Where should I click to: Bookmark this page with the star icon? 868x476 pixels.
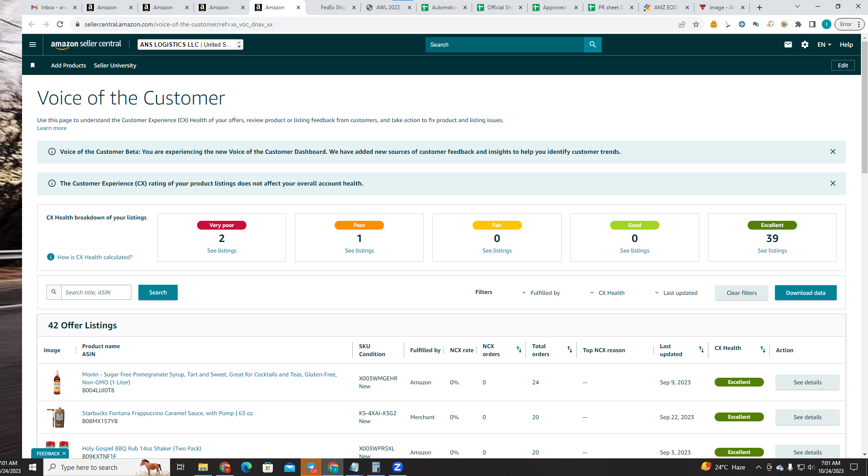coord(696,24)
